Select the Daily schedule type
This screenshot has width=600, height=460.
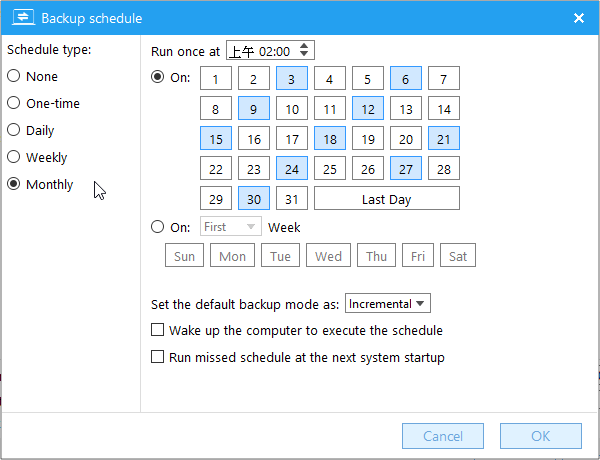(14, 130)
